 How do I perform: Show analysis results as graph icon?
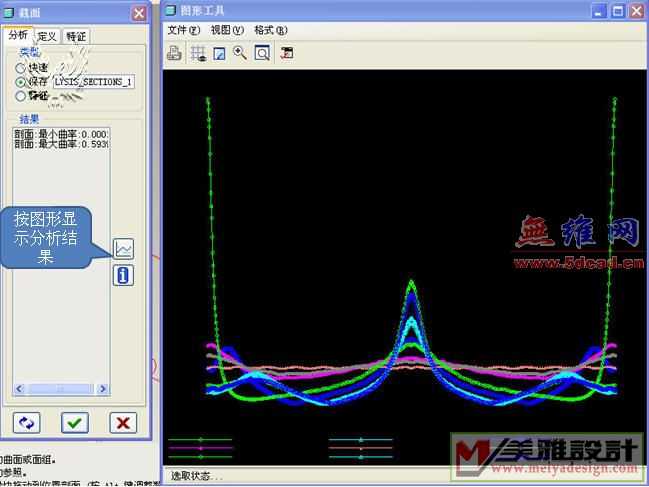point(124,249)
